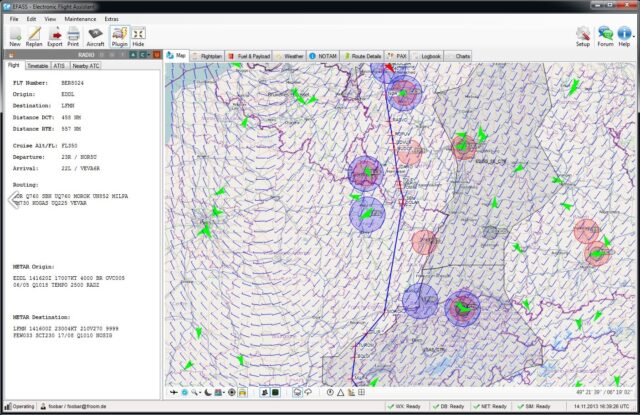Select the NOTAM tab
The image size is (640, 415).
325,57
